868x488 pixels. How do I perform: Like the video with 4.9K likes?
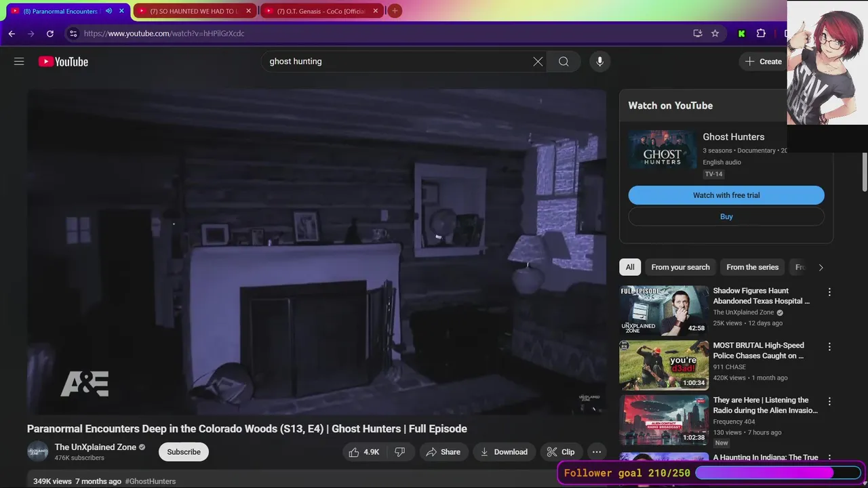pos(364,452)
